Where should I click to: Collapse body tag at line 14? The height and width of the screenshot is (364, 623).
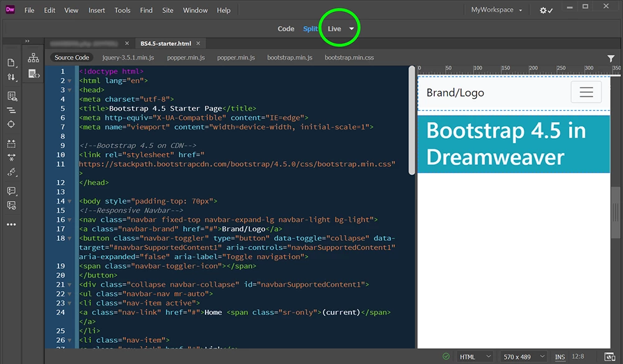pos(70,201)
